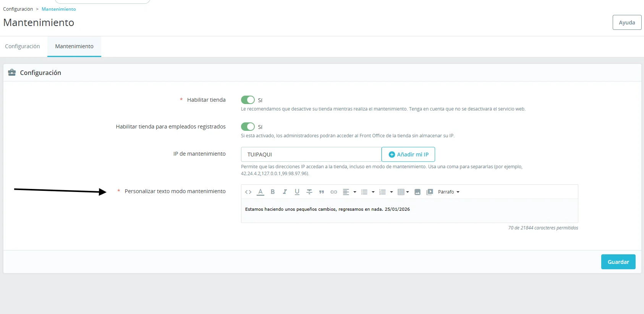644x314 pixels.
Task: Insert image into maintenance text
Action: pyautogui.click(x=417, y=192)
